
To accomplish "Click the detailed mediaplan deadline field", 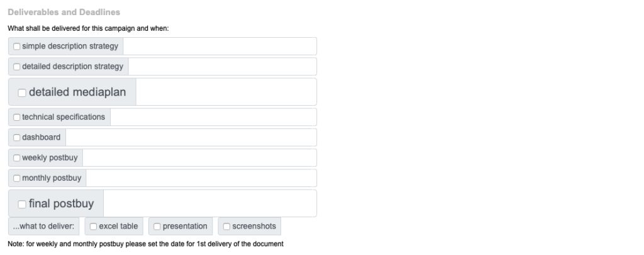I will click(x=226, y=92).
